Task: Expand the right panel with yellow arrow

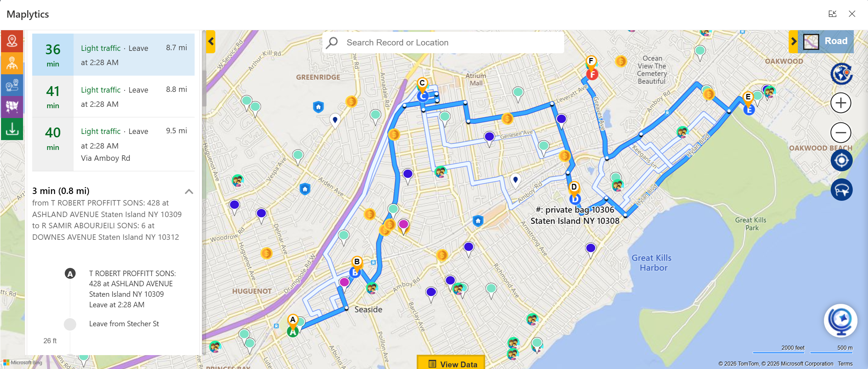Action: pyautogui.click(x=793, y=41)
